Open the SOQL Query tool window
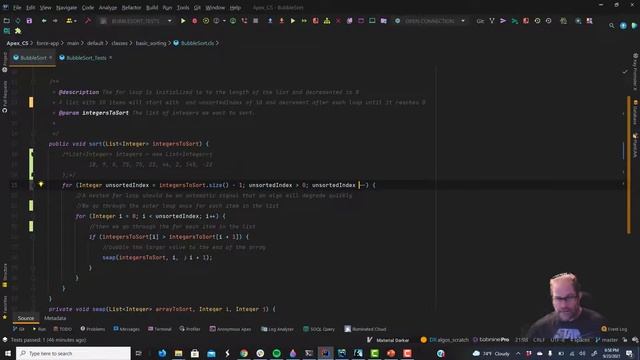640x360 pixels. [319, 329]
